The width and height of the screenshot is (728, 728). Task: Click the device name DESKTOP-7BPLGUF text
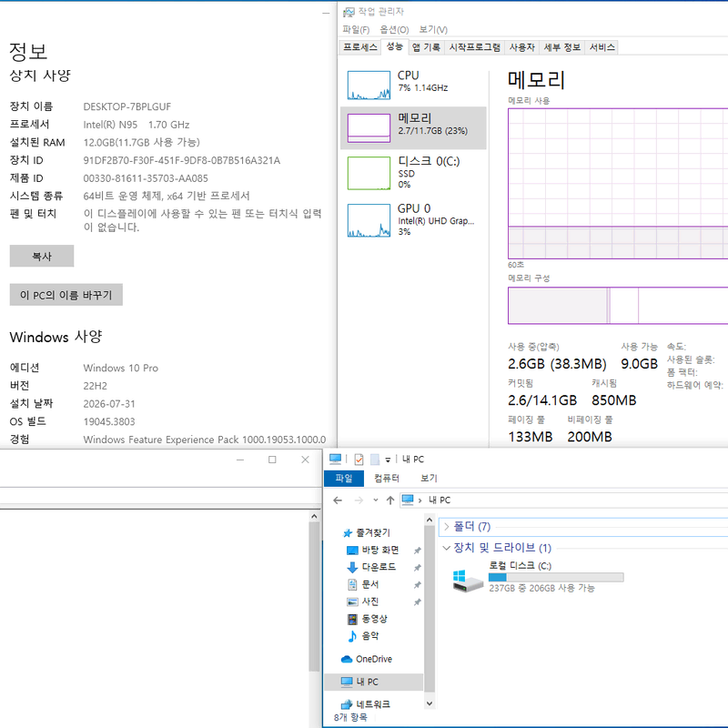(126, 106)
